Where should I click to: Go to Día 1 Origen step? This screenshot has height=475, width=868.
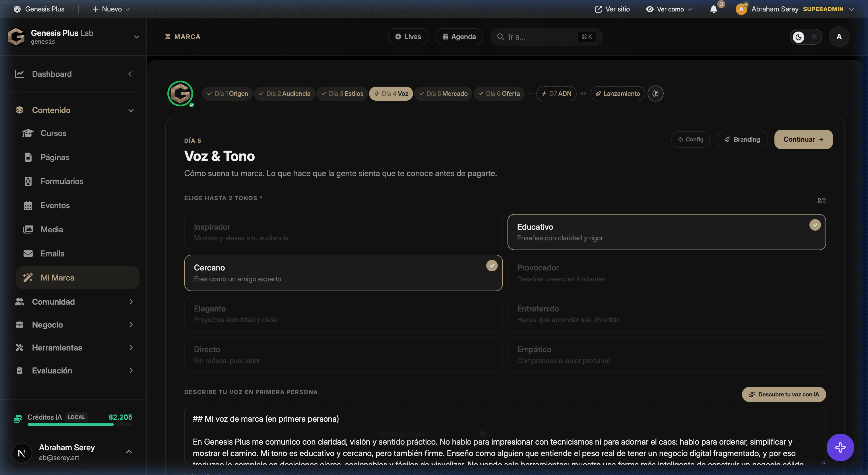(227, 94)
